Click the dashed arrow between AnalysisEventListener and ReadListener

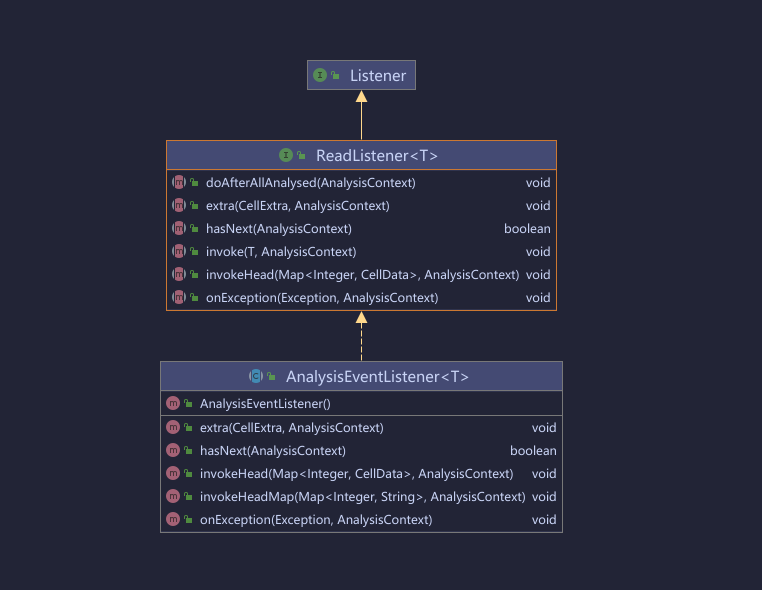point(361,340)
